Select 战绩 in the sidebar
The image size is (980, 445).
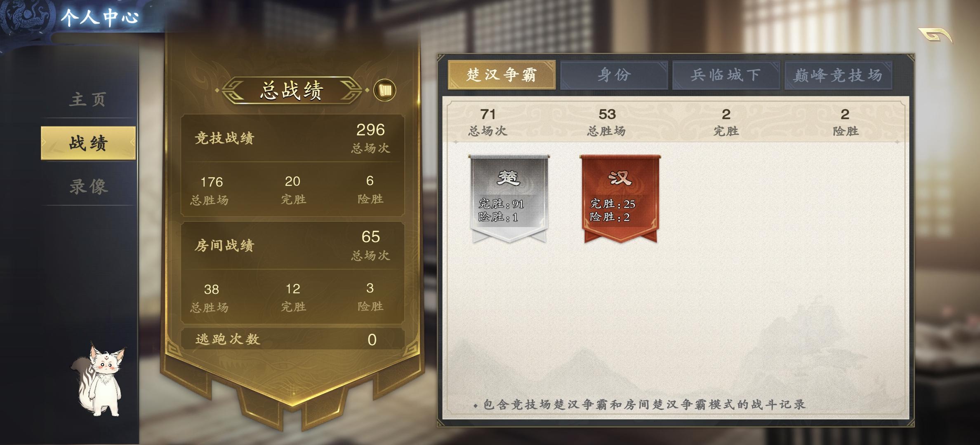[x=88, y=143]
